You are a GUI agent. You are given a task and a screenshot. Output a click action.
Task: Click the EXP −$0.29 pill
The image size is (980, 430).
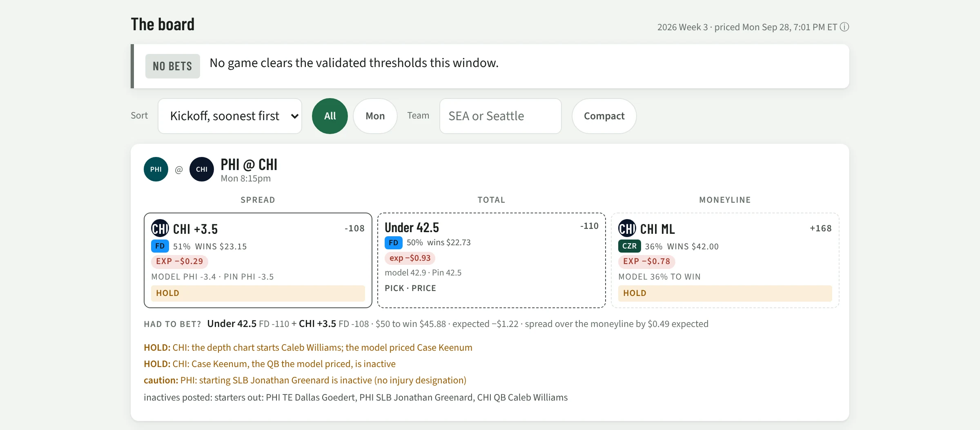pyautogui.click(x=180, y=262)
